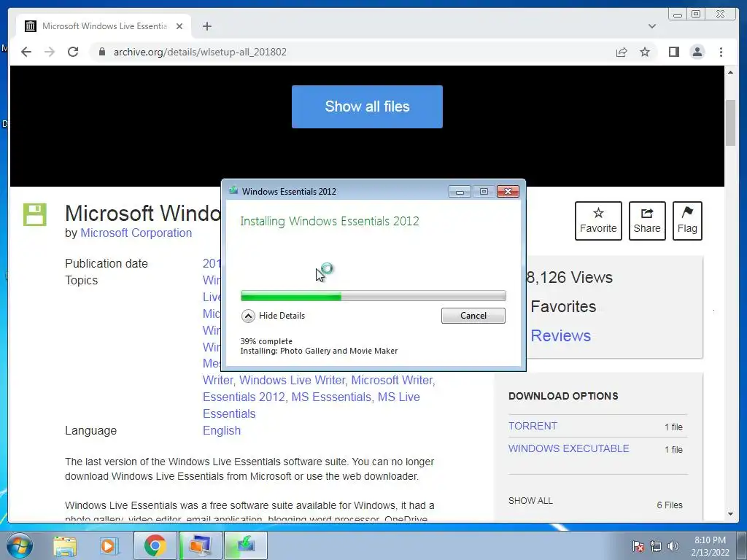The image size is (747, 560).
Task: Click the green floppy disk software icon
Action: click(35, 214)
